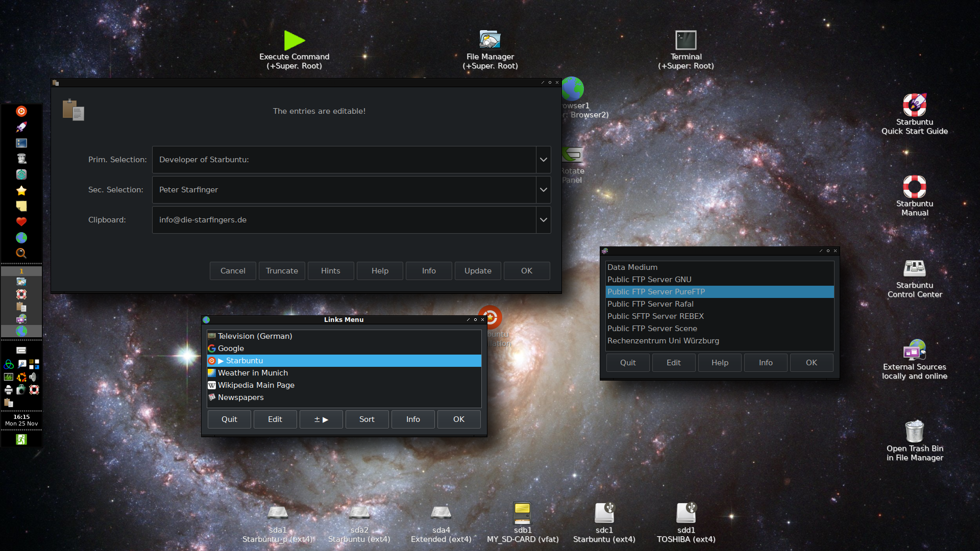Click the system monitor graph panel icon
This screenshot has height=551, width=980.
(9, 377)
